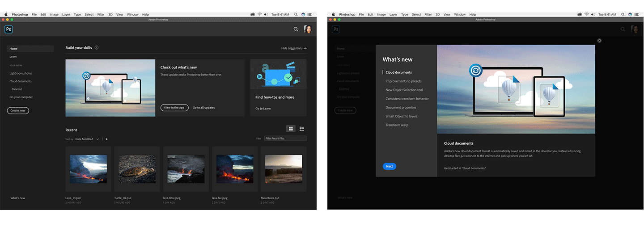Open Deleted under Cloud documents in left sidebar
644x227 pixels.
[x=17, y=89]
